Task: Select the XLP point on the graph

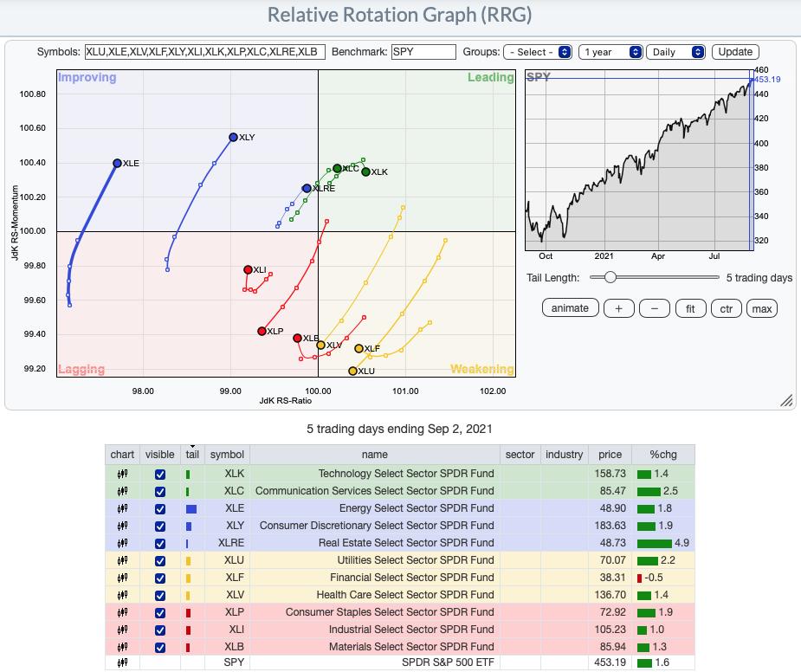Action: [262, 331]
